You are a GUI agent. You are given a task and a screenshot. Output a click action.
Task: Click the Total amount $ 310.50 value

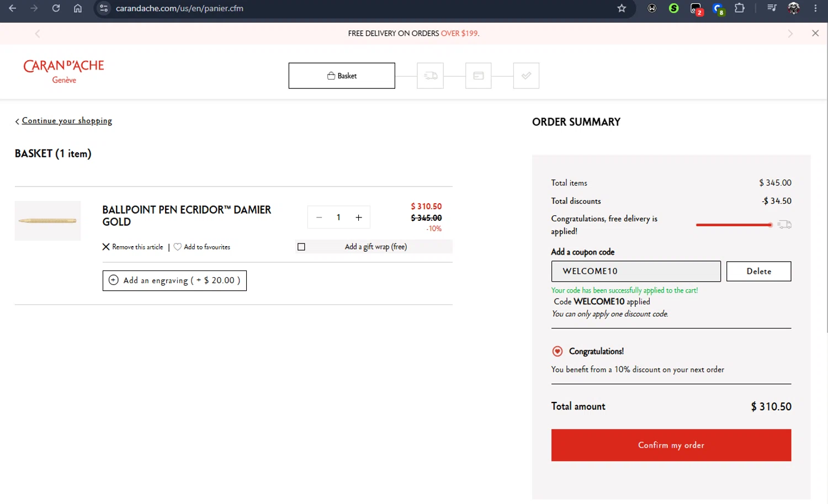click(771, 407)
